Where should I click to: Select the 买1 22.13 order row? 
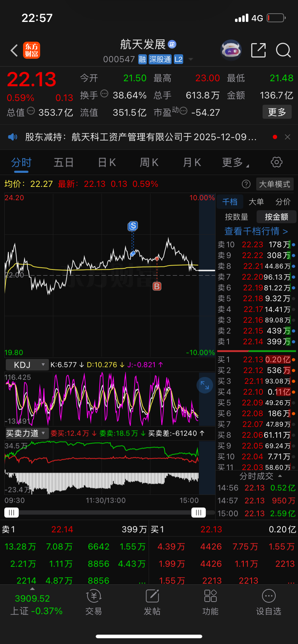[257, 360]
